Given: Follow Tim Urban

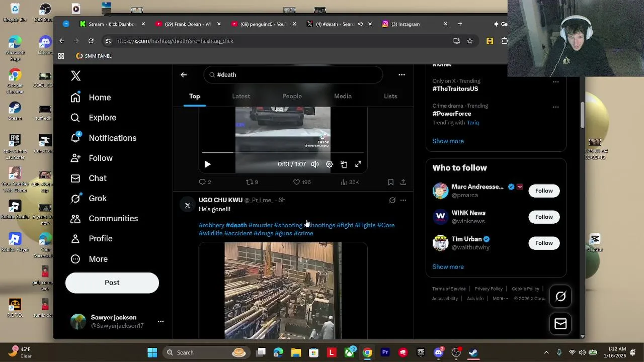Looking at the screenshot, I should click(544, 243).
